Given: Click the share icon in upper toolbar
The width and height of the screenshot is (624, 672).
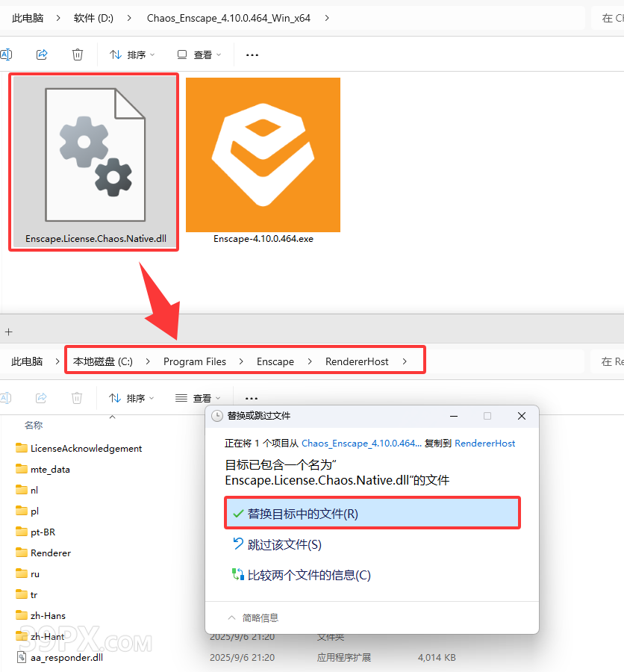Looking at the screenshot, I should click(x=42, y=55).
